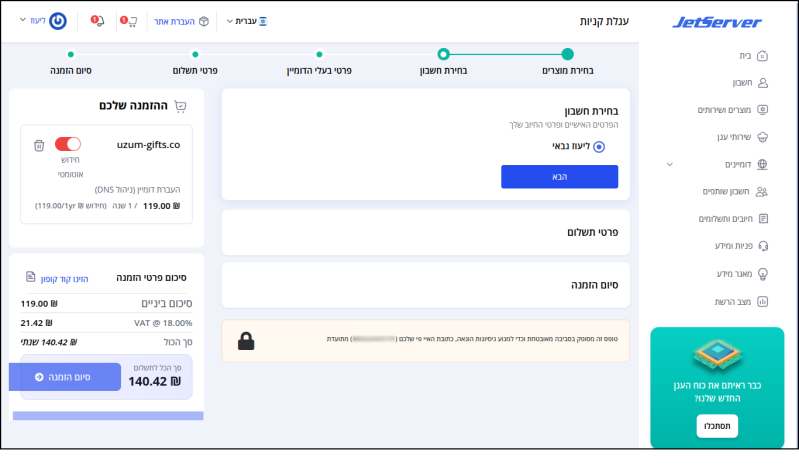Open the ליעוז user menu dropdown
Viewport: 799px width, 467px height.
[x=34, y=20]
